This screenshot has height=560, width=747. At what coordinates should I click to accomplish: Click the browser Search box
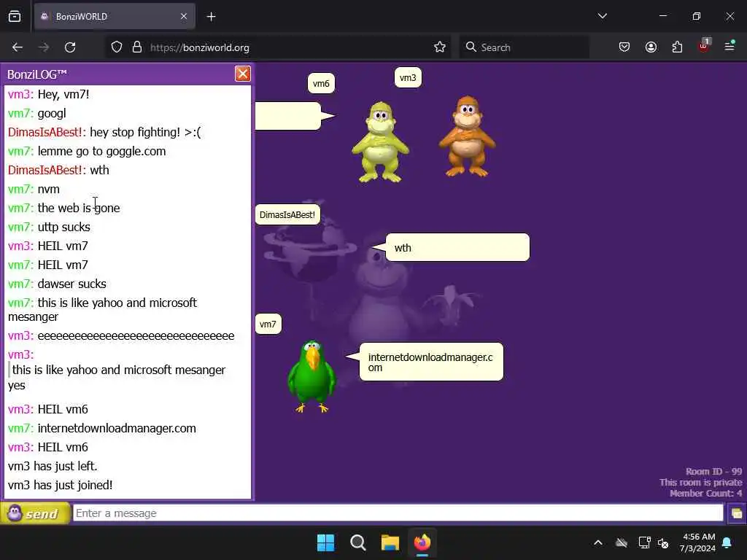[524, 47]
